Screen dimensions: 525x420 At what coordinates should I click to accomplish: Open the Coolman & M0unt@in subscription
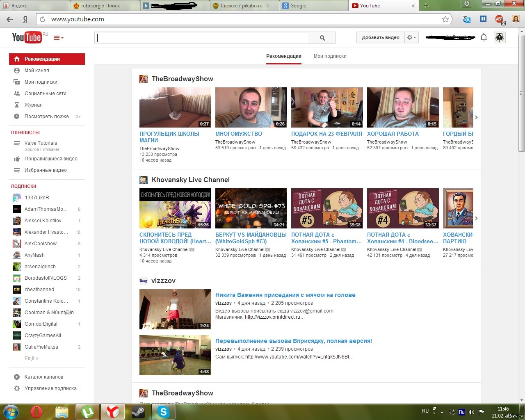(x=52, y=313)
